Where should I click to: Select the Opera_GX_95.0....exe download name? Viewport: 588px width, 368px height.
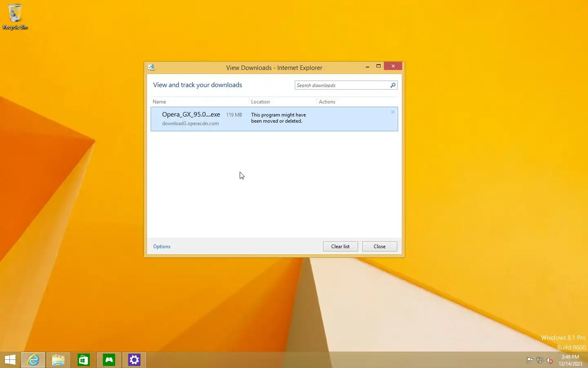pyautogui.click(x=191, y=114)
